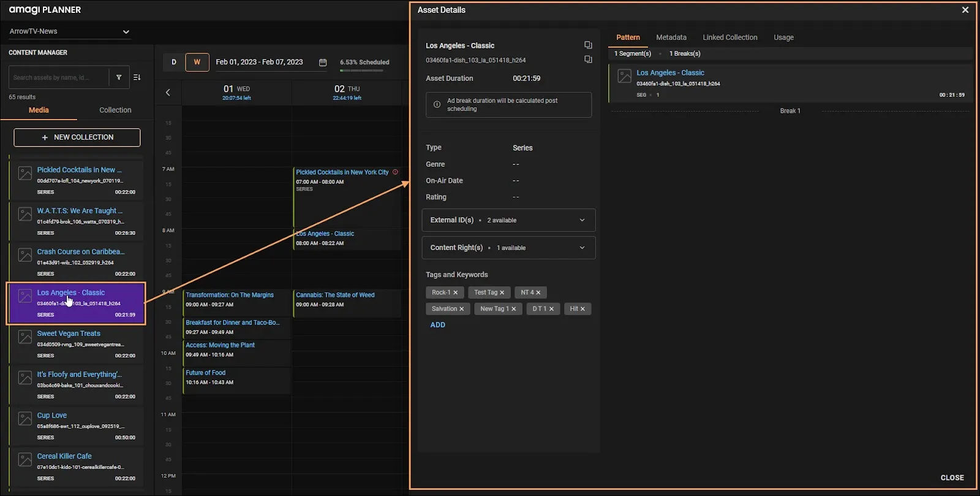Image resolution: width=980 pixels, height=496 pixels.
Task: Copy the asset ID using lower copy icon
Action: tap(588, 59)
